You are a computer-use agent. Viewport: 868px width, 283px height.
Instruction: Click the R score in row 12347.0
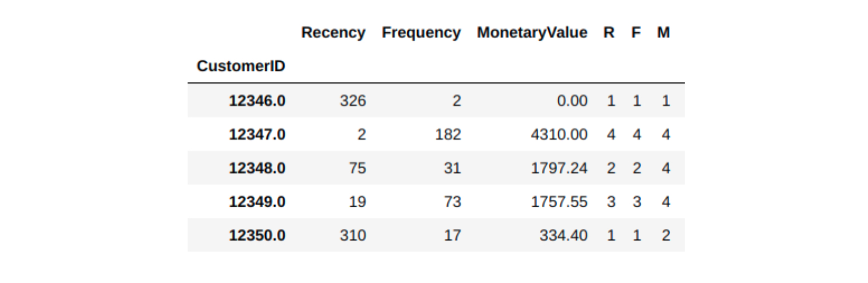[x=611, y=134]
